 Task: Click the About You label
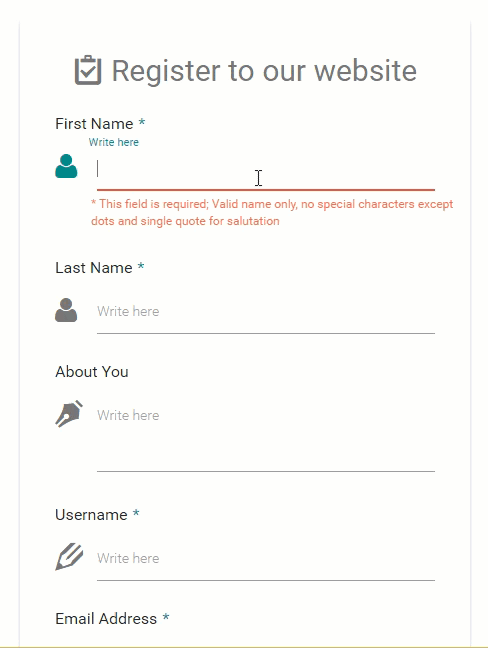click(92, 372)
